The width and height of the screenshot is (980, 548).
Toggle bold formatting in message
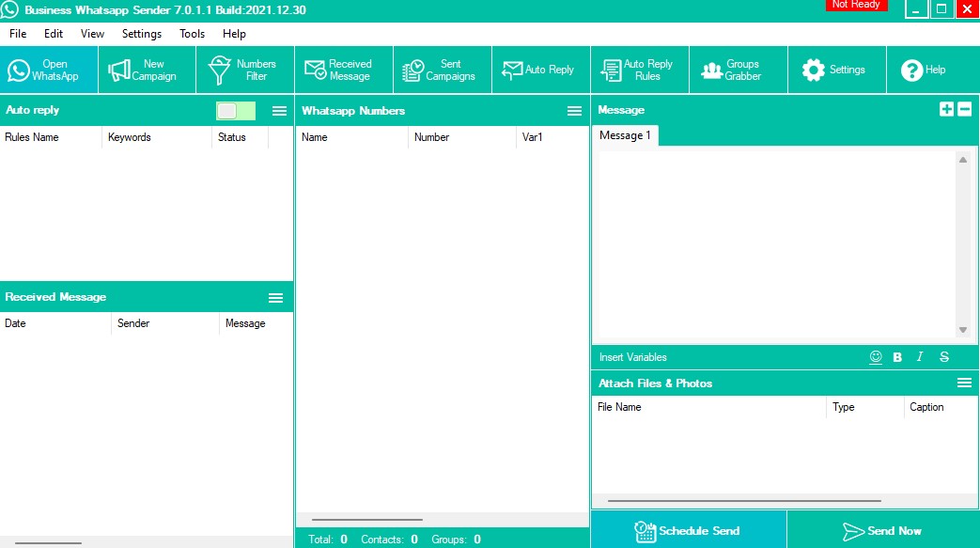point(897,357)
